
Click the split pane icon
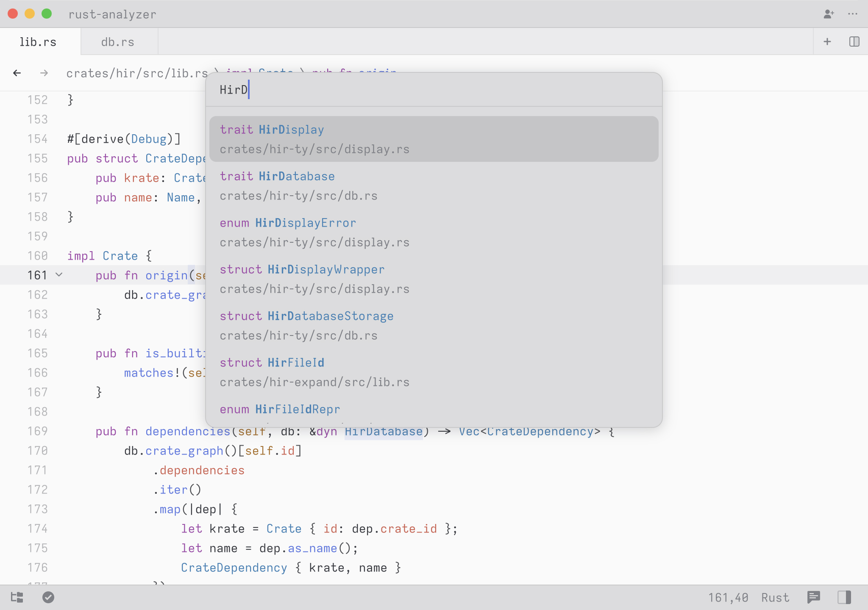pos(854,42)
